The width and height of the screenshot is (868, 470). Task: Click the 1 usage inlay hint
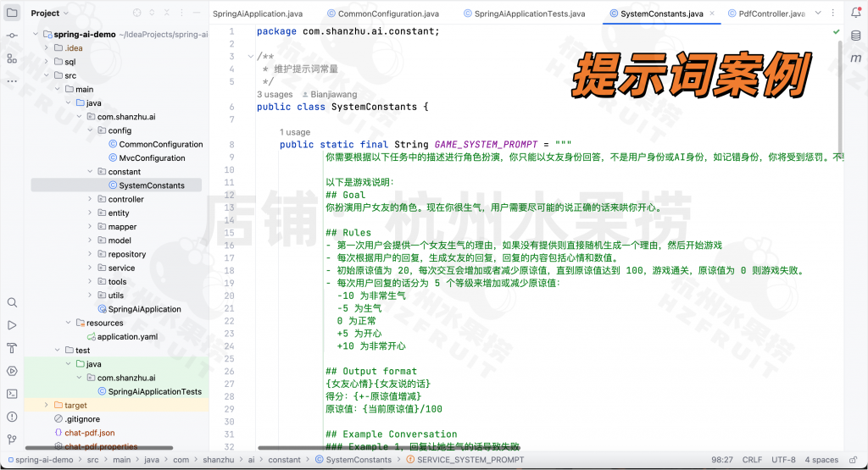click(x=295, y=132)
